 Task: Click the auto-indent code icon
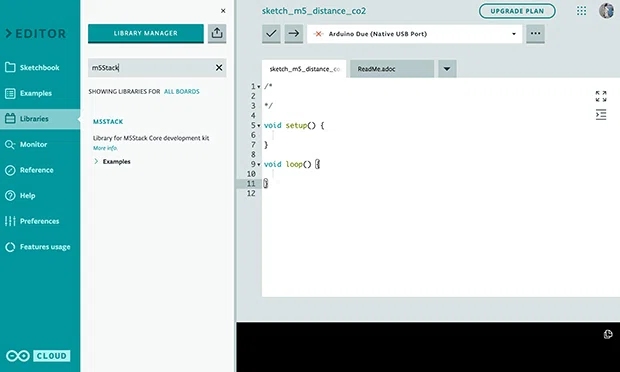[601, 115]
